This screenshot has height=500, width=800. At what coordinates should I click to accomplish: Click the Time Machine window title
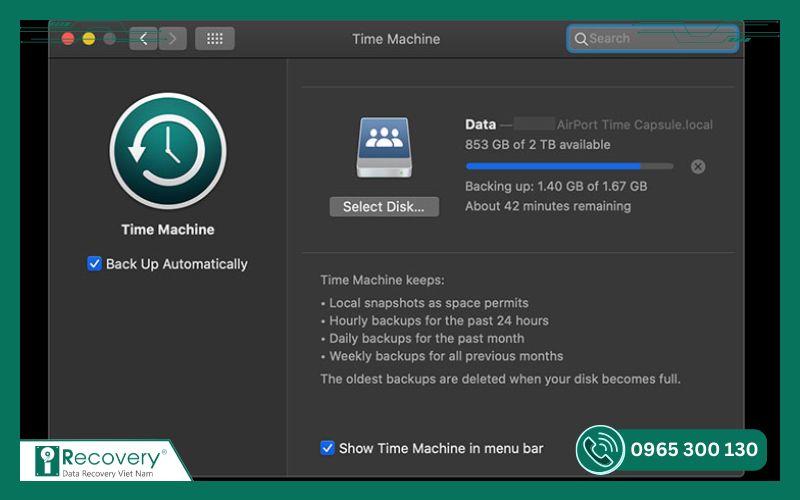[396, 39]
